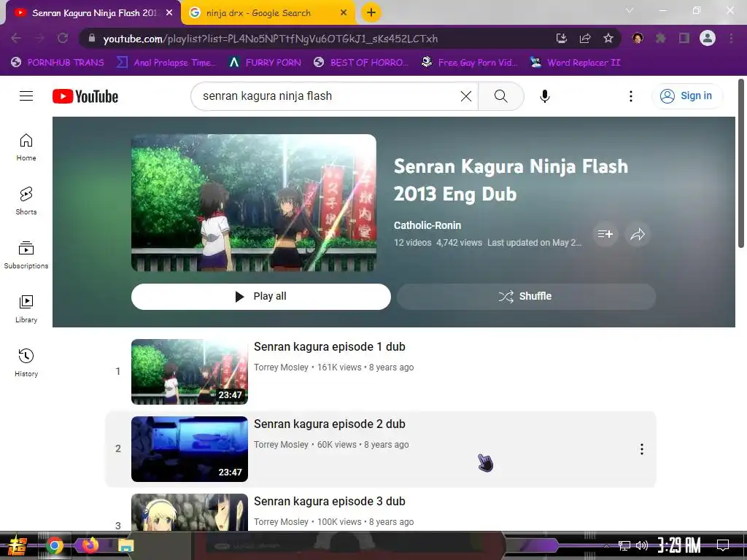Click Play all button

point(260,297)
